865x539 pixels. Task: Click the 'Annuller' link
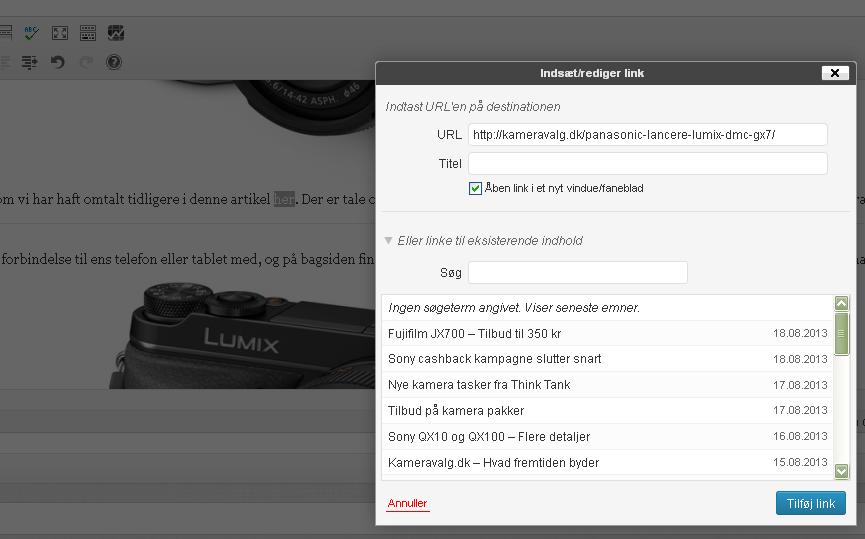click(x=407, y=503)
